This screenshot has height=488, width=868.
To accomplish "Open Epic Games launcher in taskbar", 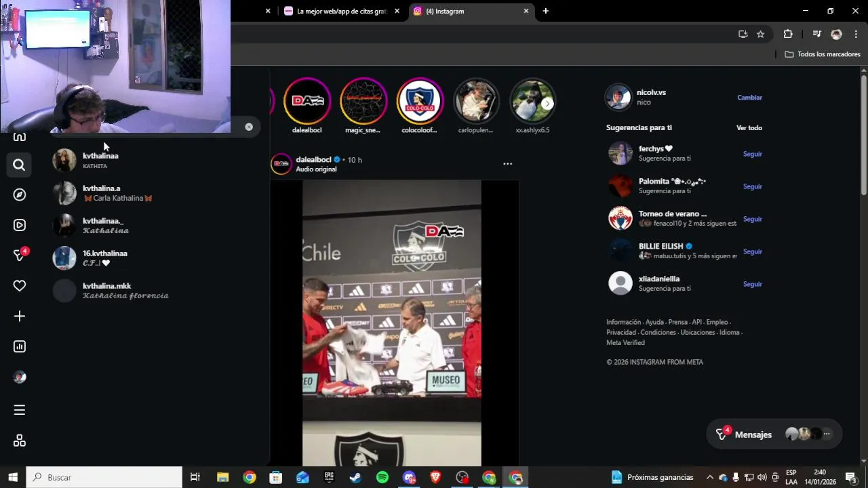I will (x=329, y=477).
